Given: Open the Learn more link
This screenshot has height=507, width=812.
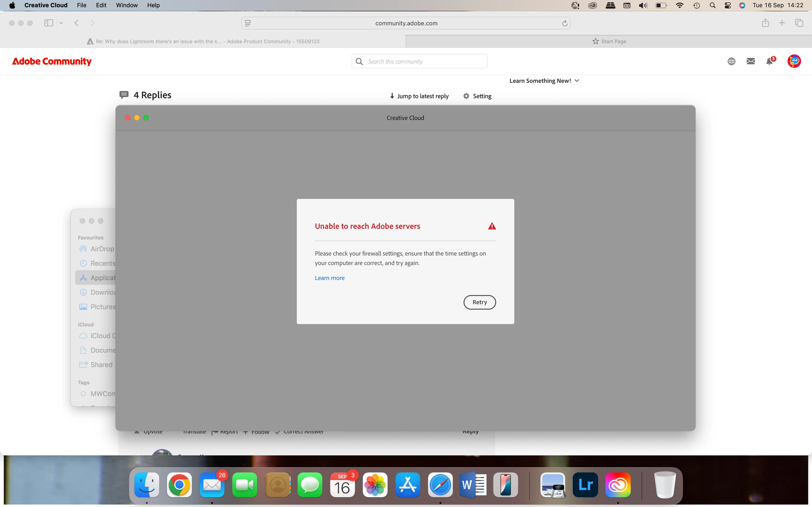Looking at the screenshot, I should pos(329,278).
